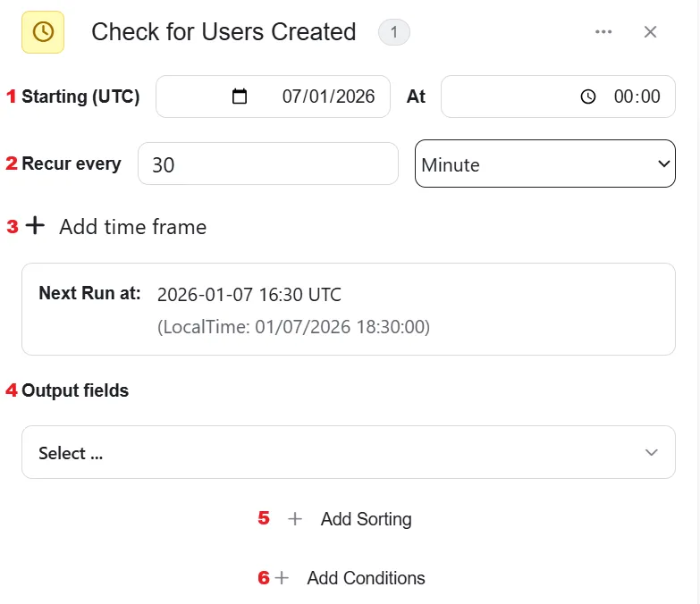700x604 pixels.
Task: Click the Add time frame link
Action: (x=132, y=227)
